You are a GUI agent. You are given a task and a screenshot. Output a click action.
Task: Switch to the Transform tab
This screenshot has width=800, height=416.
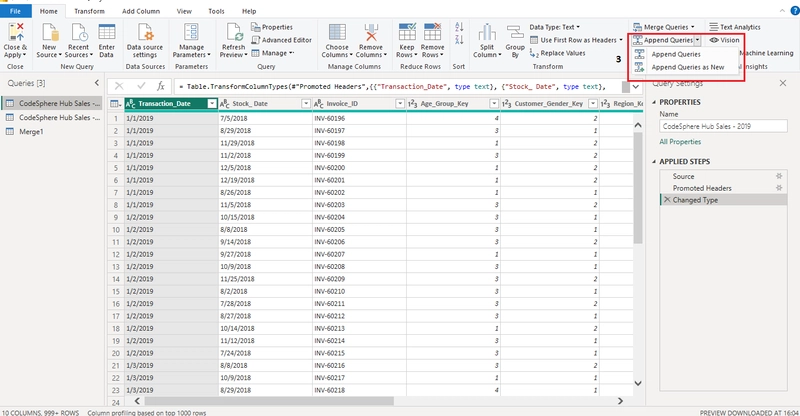(x=89, y=11)
